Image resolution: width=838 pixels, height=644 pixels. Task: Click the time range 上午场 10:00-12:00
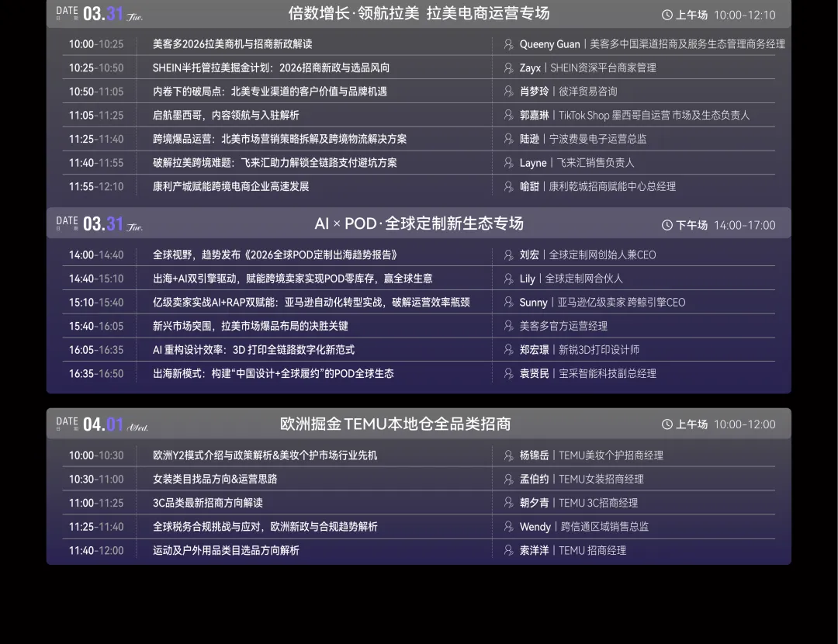(725, 424)
